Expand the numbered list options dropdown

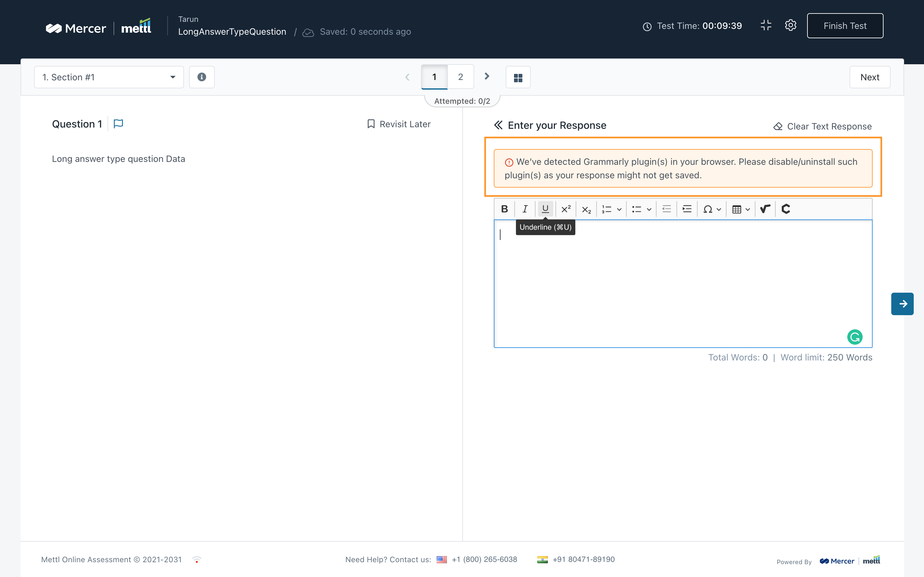pyautogui.click(x=619, y=209)
